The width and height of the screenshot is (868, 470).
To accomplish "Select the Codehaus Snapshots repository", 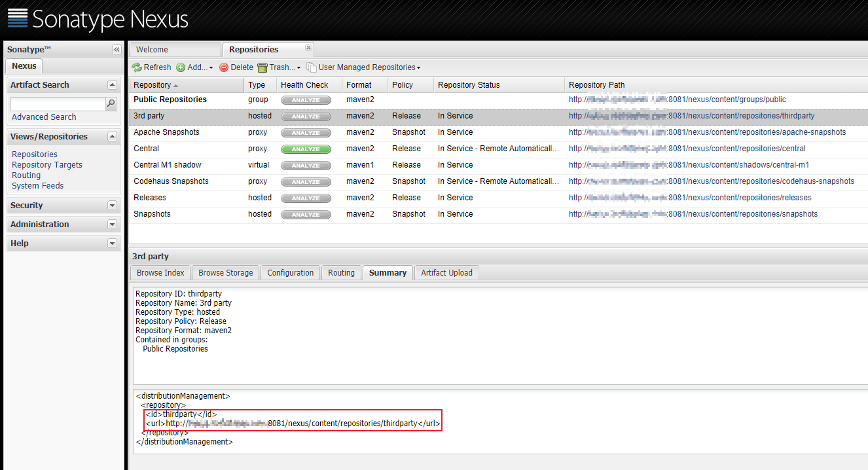I will coord(498,181).
